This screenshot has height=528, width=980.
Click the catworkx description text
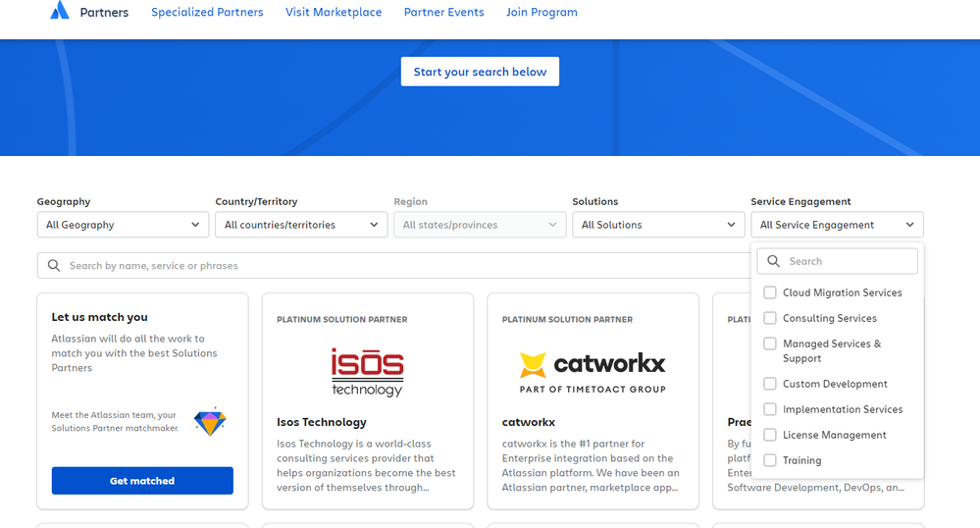pyautogui.click(x=591, y=465)
